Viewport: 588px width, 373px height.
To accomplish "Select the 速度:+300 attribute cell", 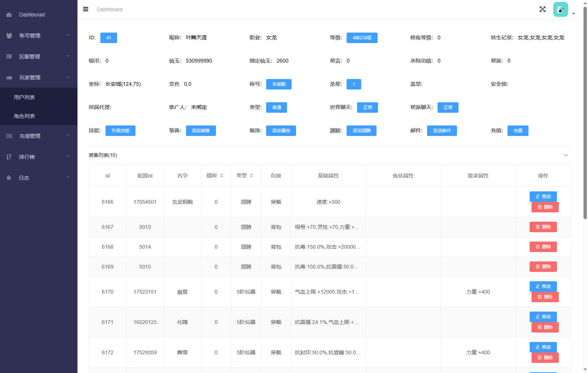I will pos(328,202).
